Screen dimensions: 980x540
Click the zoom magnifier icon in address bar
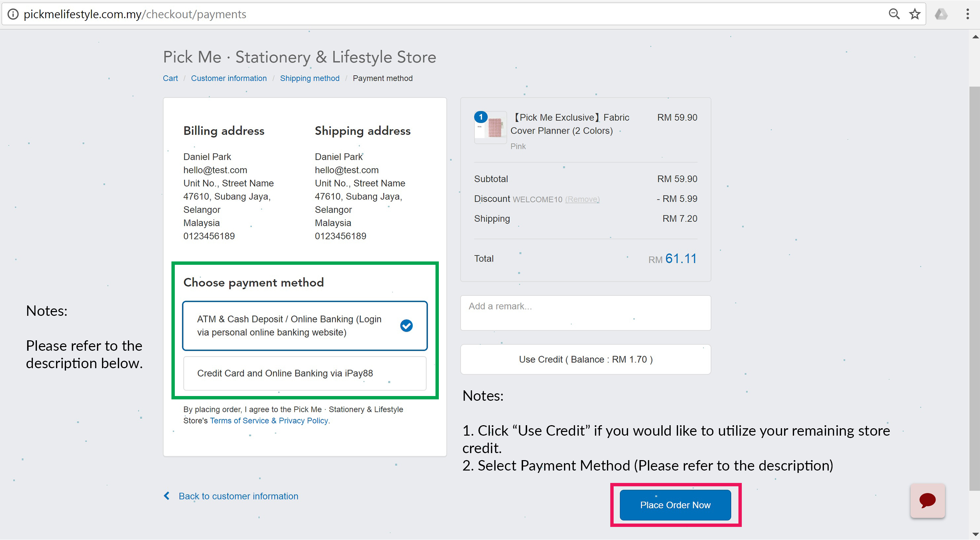pos(894,14)
